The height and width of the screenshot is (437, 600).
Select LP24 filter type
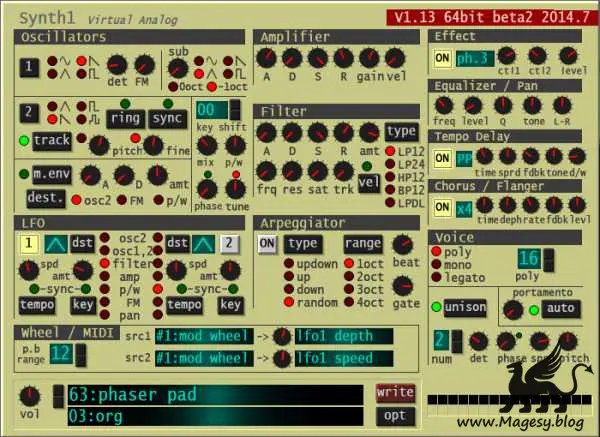point(390,164)
